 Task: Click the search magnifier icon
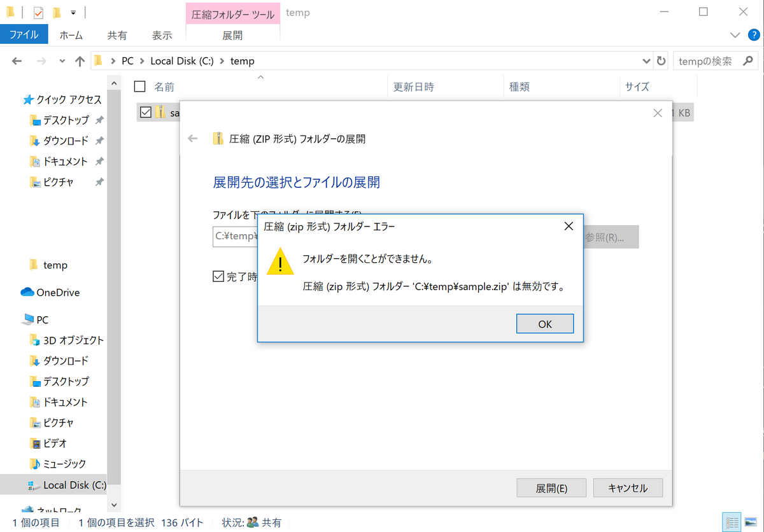pyautogui.click(x=749, y=61)
